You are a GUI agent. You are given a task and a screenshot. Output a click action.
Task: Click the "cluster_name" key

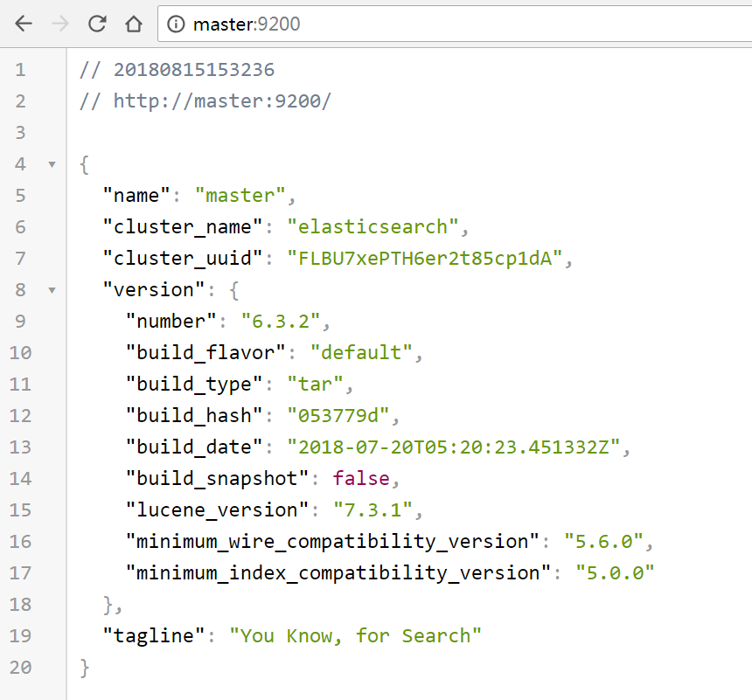[183, 227]
